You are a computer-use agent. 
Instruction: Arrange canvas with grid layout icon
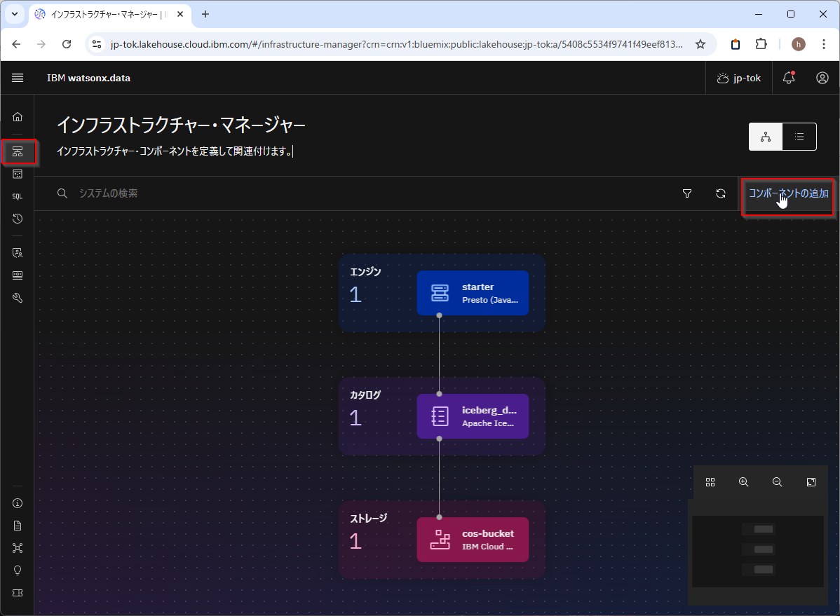(710, 482)
